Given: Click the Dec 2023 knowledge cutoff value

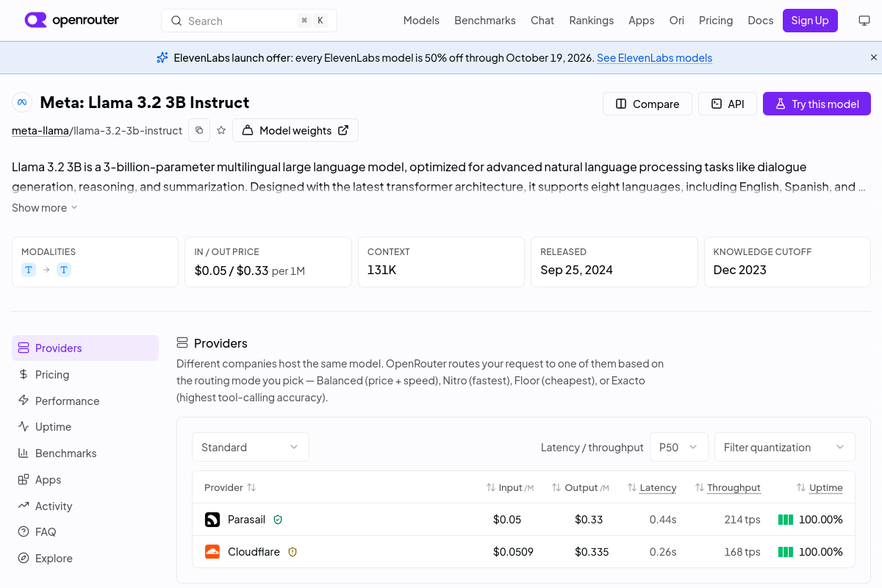Looking at the screenshot, I should click(x=739, y=270).
